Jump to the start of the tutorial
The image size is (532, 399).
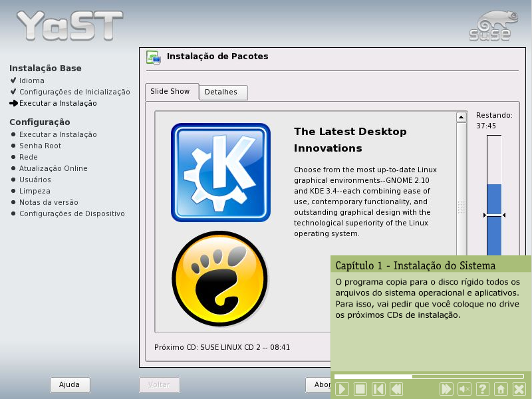(x=378, y=389)
